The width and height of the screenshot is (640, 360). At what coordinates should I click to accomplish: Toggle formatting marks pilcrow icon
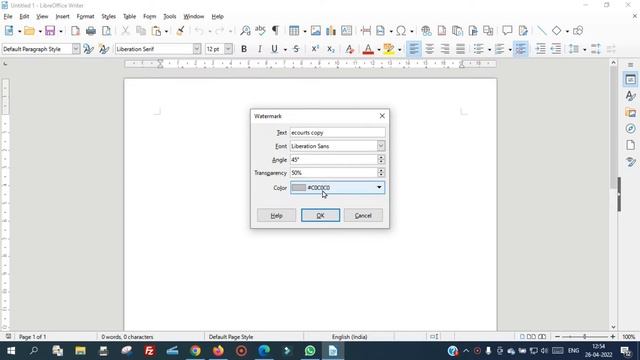(x=276, y=31)
